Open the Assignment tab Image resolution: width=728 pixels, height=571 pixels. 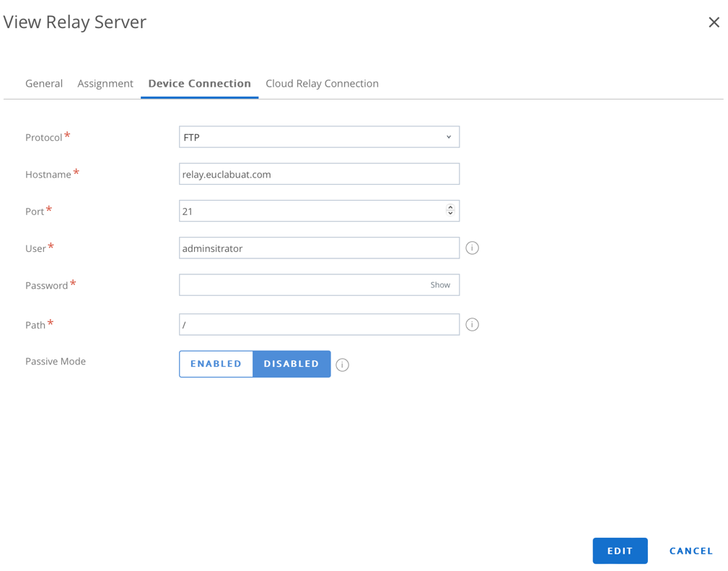pos(105,84)
